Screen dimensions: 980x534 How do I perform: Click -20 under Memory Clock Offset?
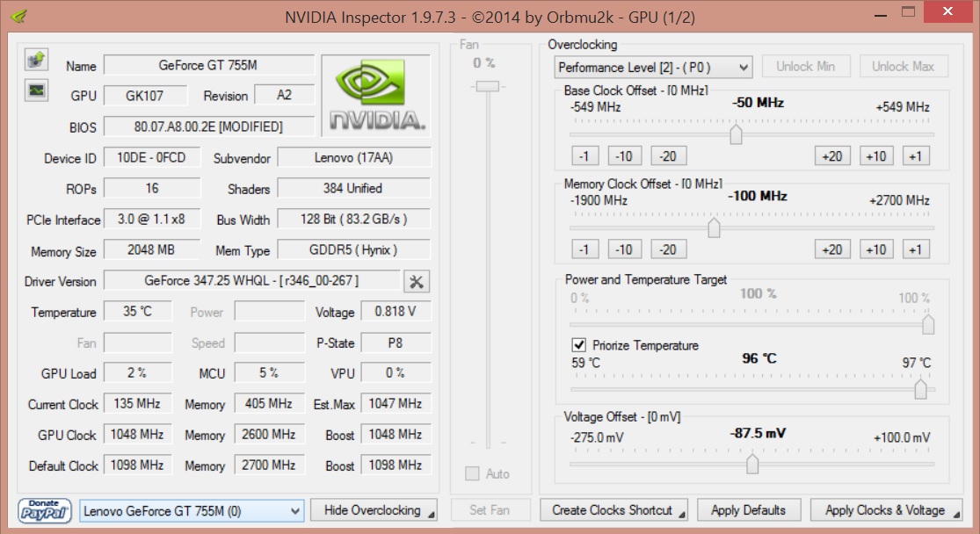point(669,249)
